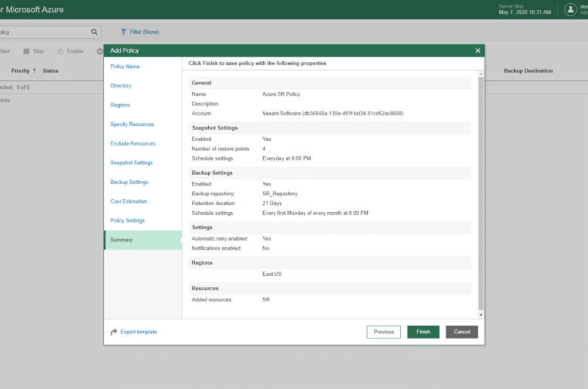Click the Enable power icon
Screen dimensions: 588x389
pos(60,51)
